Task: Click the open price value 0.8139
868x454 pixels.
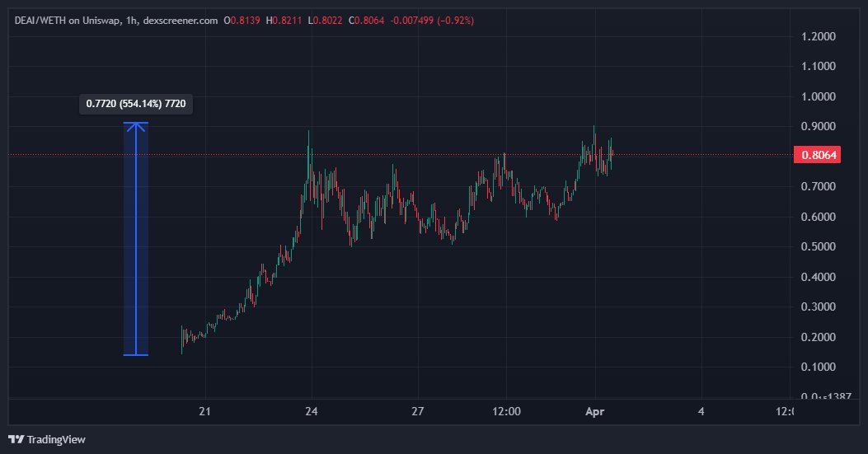Action: click(245, 21)
